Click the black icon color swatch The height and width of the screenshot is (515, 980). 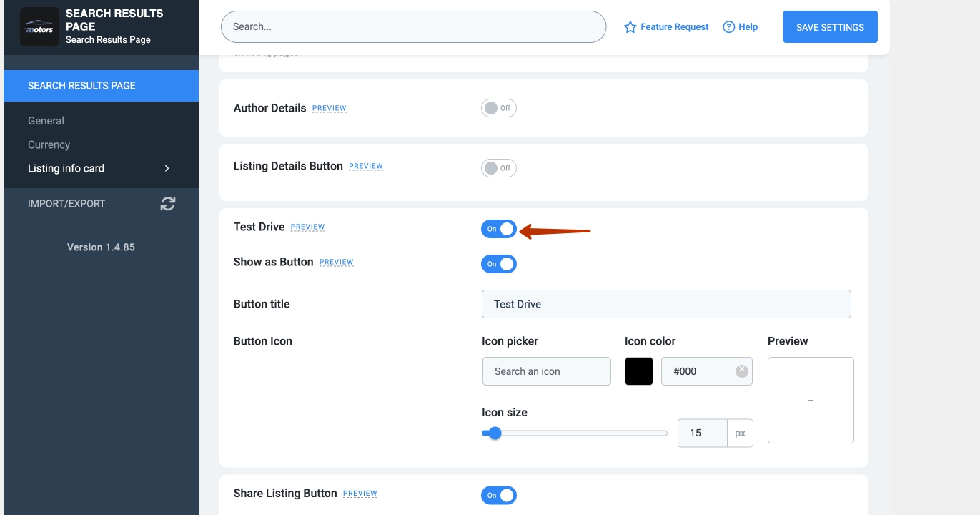tap(638, 371)
